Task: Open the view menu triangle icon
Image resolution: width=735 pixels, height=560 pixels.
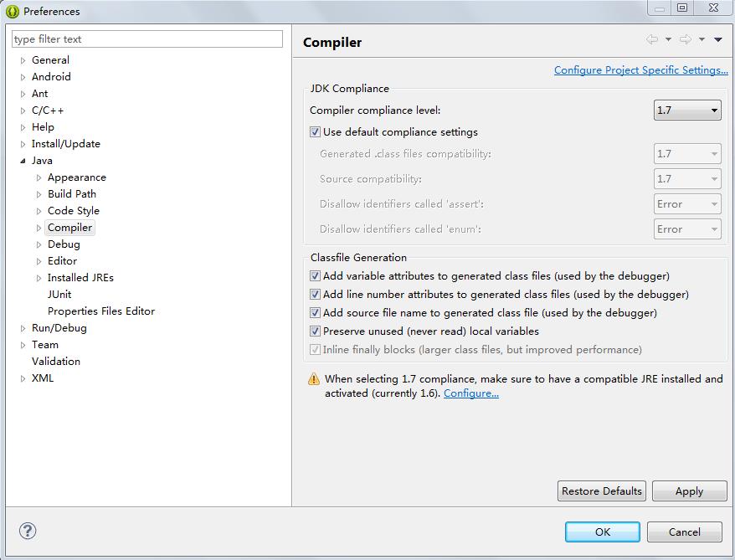Action: click(x=717, y=39)
